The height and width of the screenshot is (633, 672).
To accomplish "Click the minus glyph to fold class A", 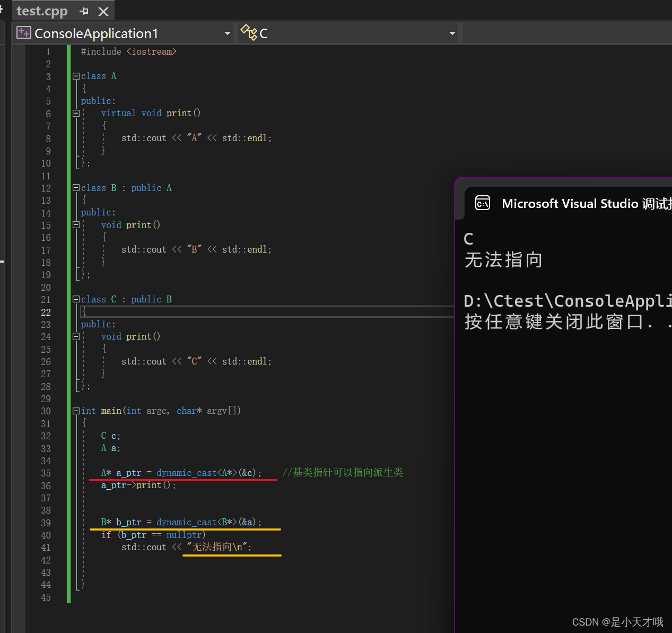I will pyautogui.click(x=75, y=76).
